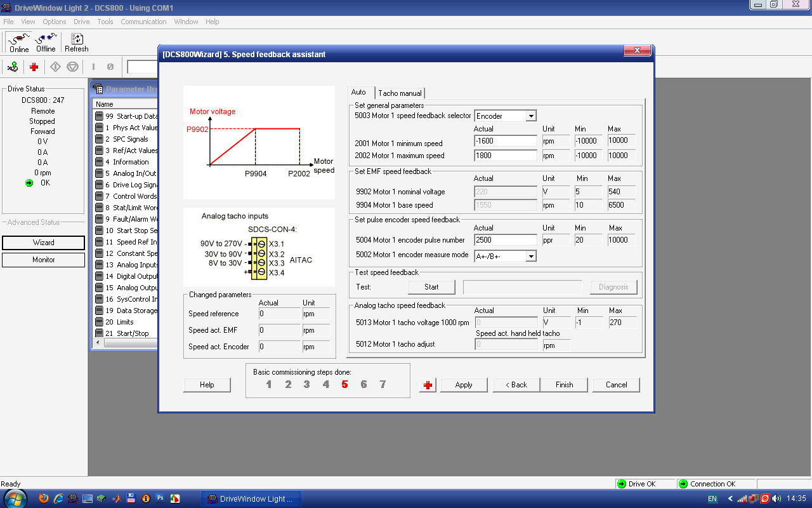Open the File menu
812x508 pixels.
click(x=8, y=22)
